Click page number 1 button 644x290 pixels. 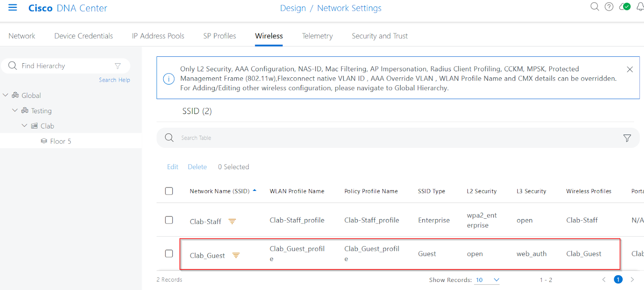pos(618,280)
